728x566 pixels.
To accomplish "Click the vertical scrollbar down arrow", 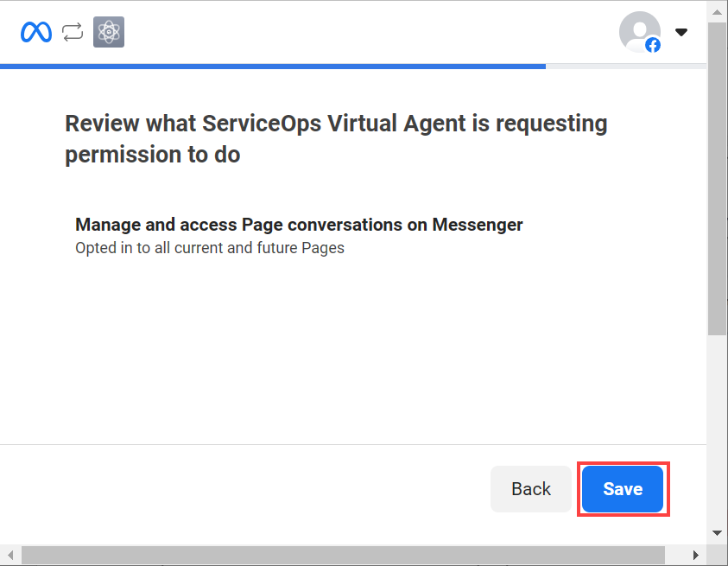I will [x=718, y=533].
